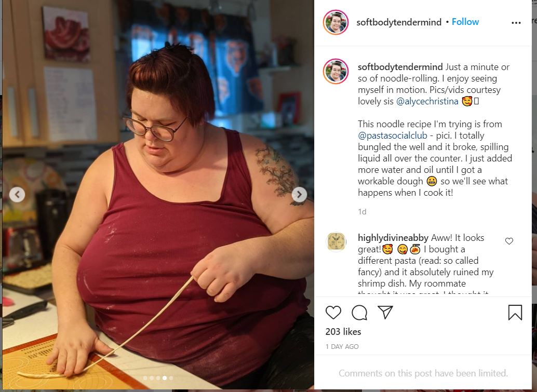Open highlydivineabby's profile from comment
This screenshot has height=392, width=537.
click(x=393, y=238)
